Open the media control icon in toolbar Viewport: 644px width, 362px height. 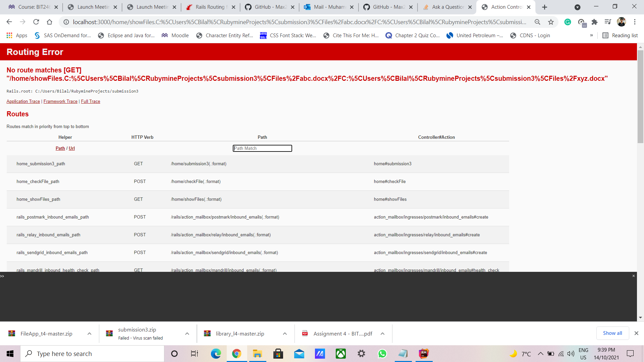608,22
